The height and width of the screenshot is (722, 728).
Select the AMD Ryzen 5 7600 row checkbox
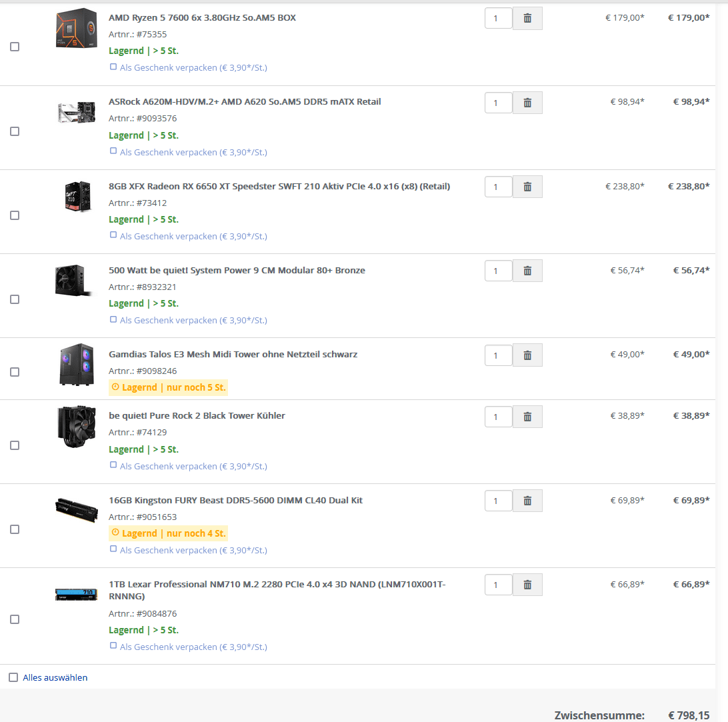15,47
